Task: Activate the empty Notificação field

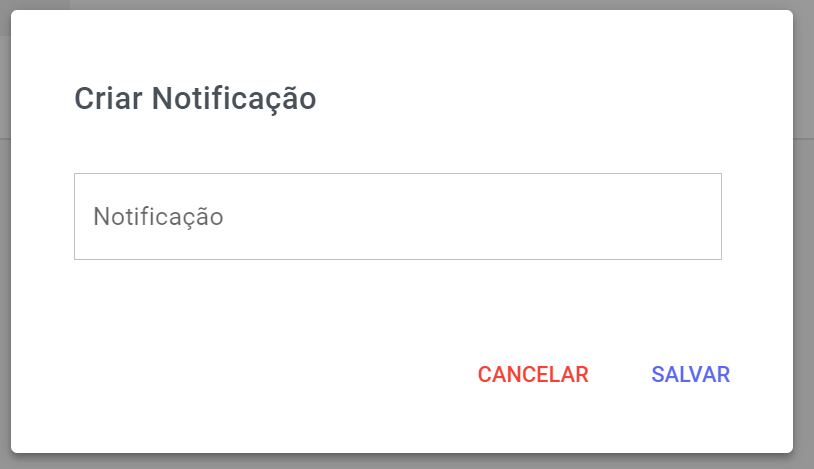Action: [x=397, y=216]
